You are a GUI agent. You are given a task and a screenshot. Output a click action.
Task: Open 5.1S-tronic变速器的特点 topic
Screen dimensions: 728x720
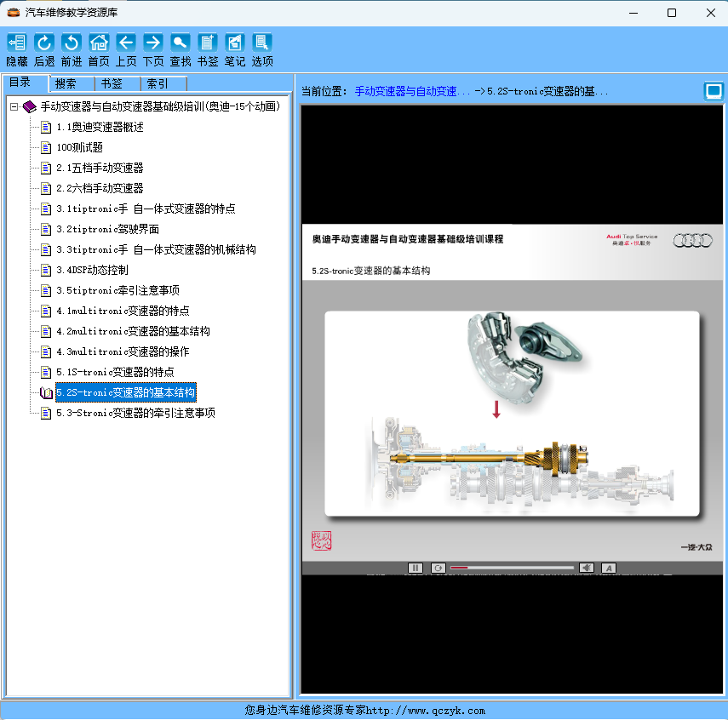pos(115,372)
